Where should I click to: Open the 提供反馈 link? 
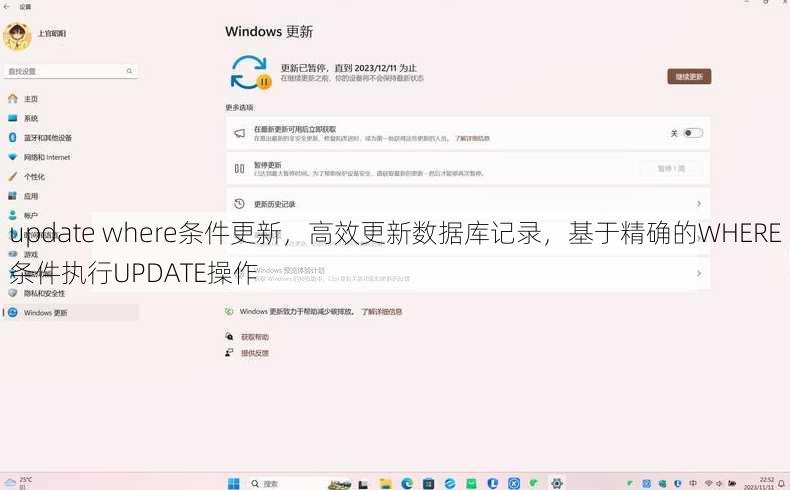255,353
